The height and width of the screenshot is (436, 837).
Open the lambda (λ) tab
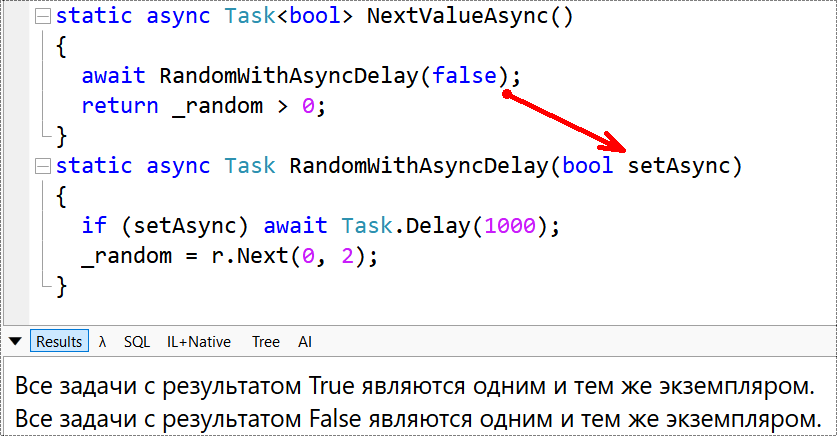103,342
